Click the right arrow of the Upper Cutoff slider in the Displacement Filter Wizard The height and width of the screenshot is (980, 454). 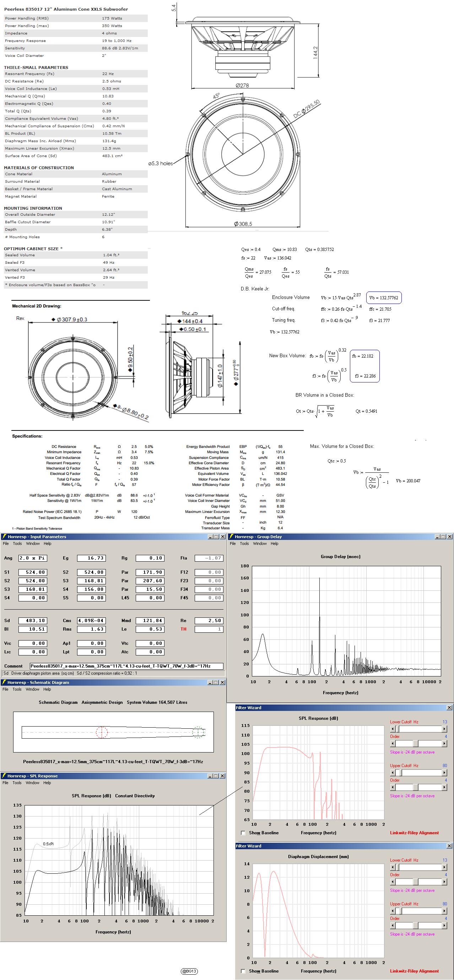(444, 911)
